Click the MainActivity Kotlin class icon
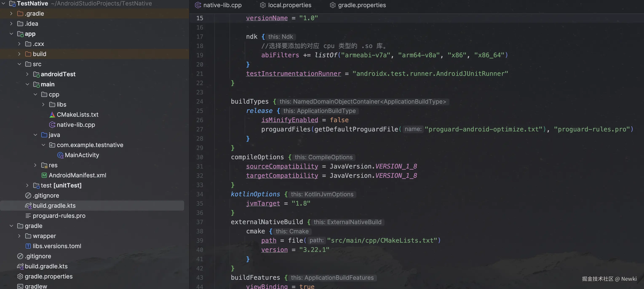 coord(60,155)
